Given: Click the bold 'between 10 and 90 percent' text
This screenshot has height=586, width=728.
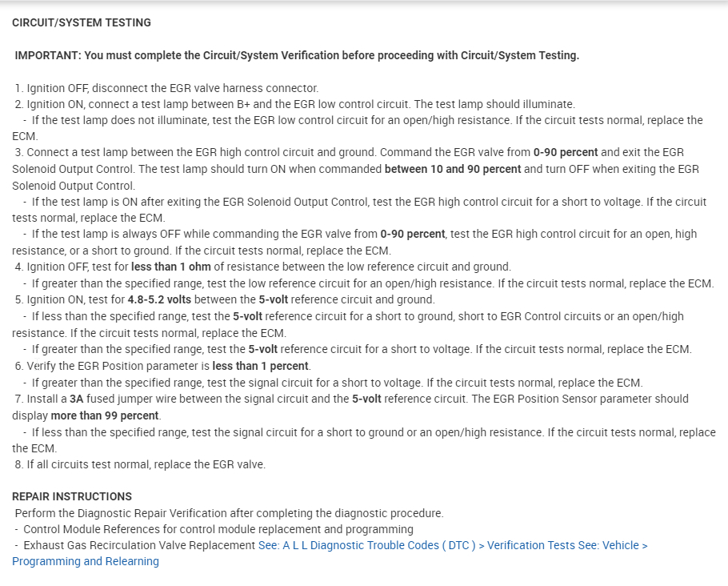Looking at the screenshot, I should pyautogui.click(x=453, y=169).
